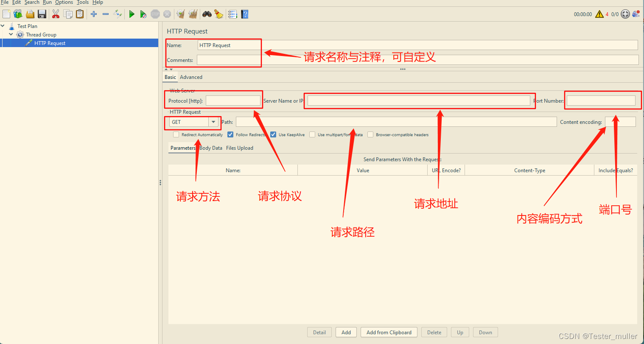
Task: Switch to the Files Upload tab
Action: (240, 148)
